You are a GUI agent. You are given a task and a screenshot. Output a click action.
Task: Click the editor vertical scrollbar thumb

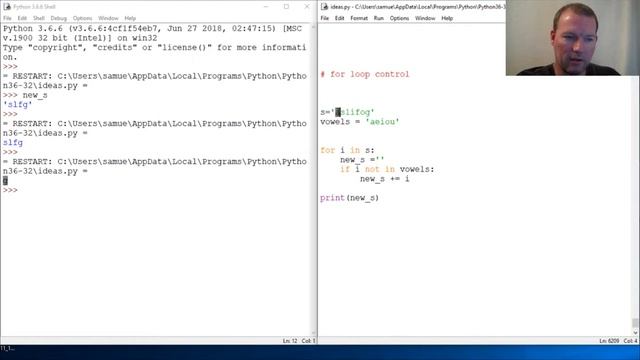635,323
